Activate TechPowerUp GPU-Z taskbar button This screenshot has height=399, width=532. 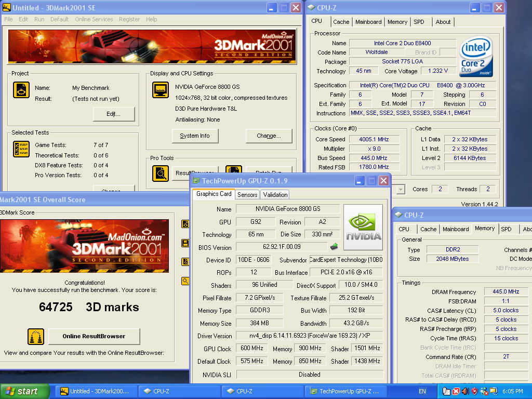click(x=345, y=391)
